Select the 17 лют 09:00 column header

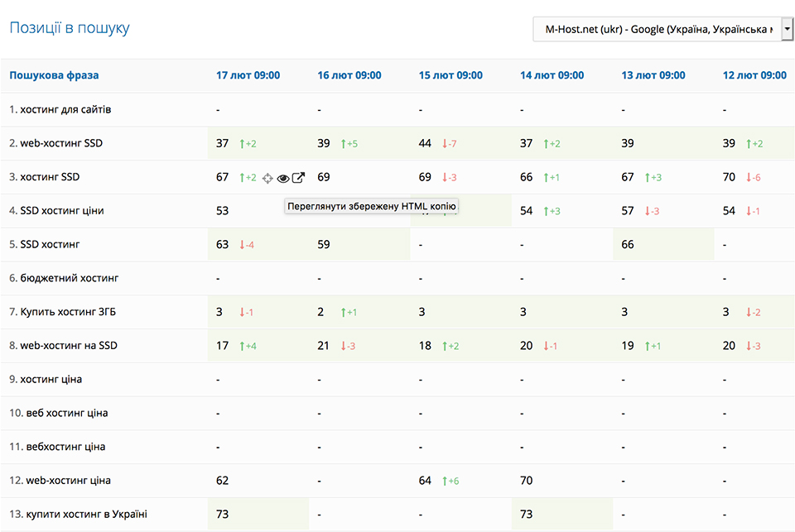tap(248, 75)
